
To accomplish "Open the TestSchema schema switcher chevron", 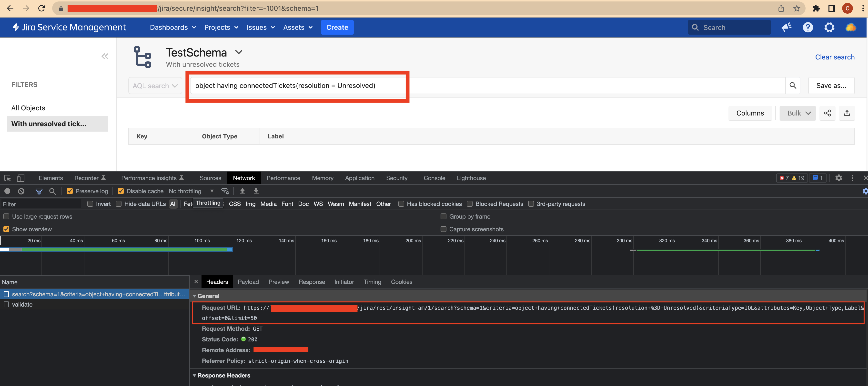I will tap(239, 52).
